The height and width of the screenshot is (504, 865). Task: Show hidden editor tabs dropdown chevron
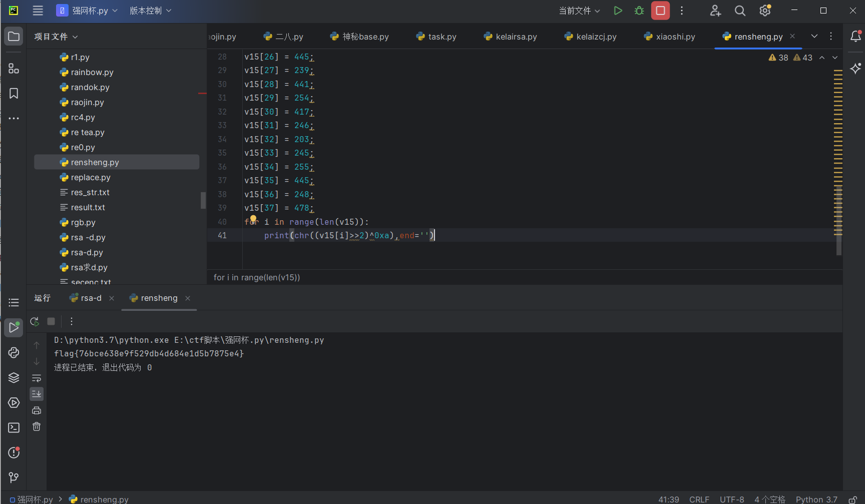pyautogui.click(x=814, y=36)
